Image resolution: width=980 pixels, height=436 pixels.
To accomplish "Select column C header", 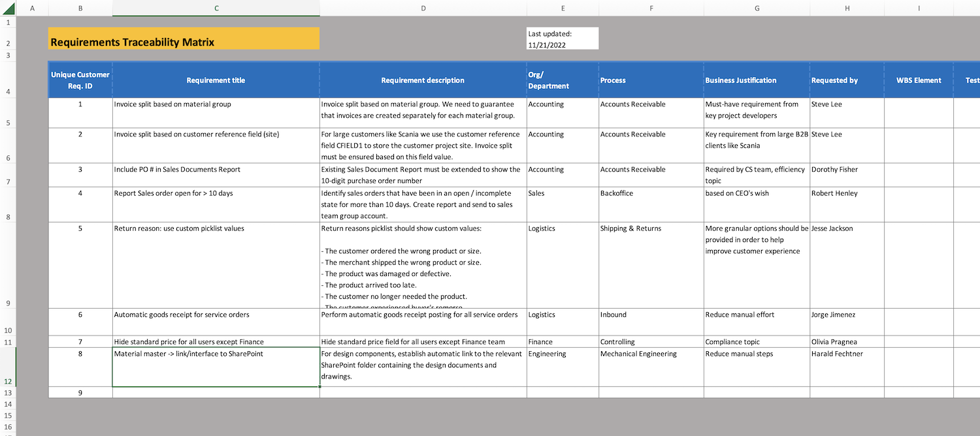I will 216,8.
